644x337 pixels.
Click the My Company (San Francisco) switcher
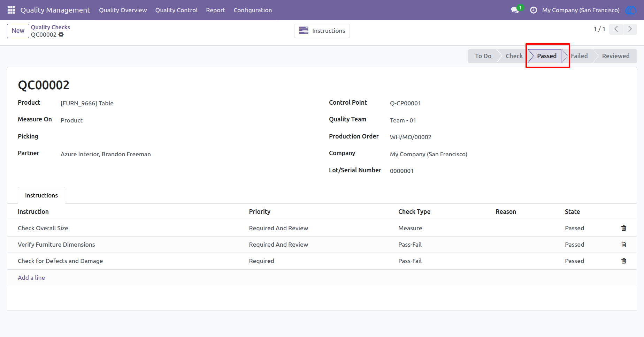581,10
